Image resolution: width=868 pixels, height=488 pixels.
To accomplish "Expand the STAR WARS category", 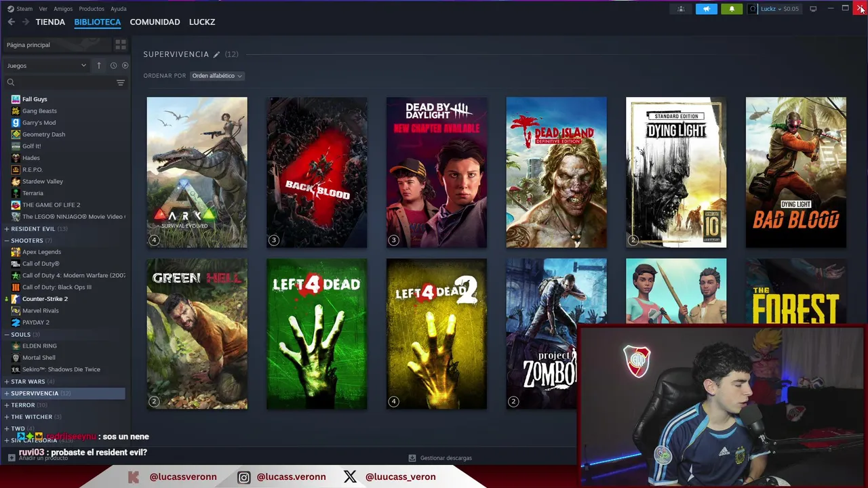I will pos(7,382).
